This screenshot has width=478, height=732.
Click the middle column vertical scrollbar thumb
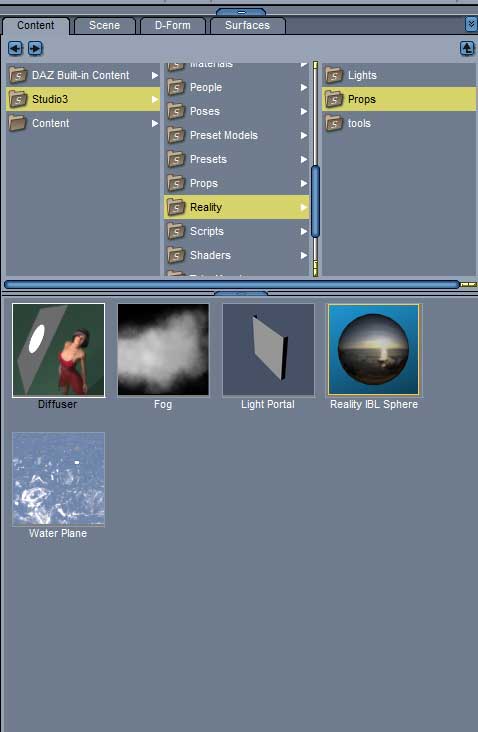click(x=316, y=202)
